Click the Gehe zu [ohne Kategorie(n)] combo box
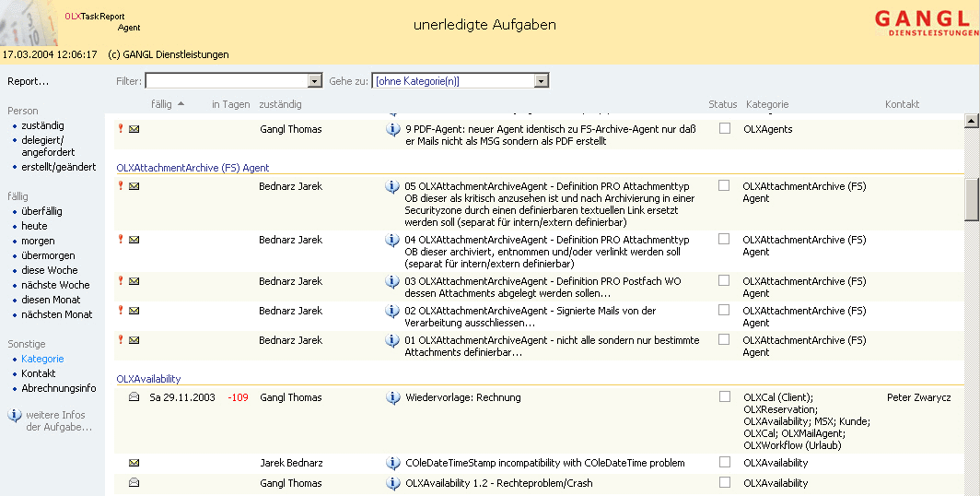Viewport: 980px width, 496px height. (x=460, y=81)
